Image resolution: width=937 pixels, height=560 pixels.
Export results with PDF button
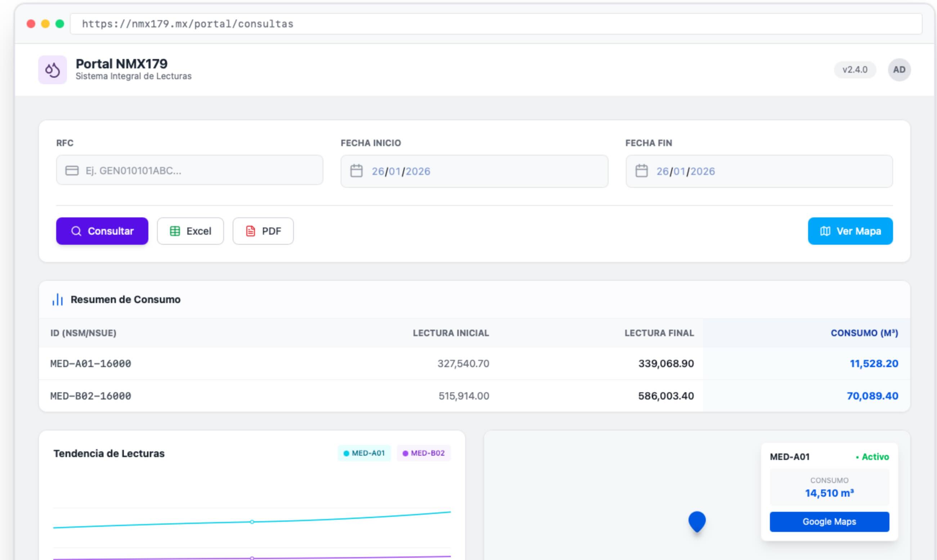pyautogui.click(x=263, y=231)
